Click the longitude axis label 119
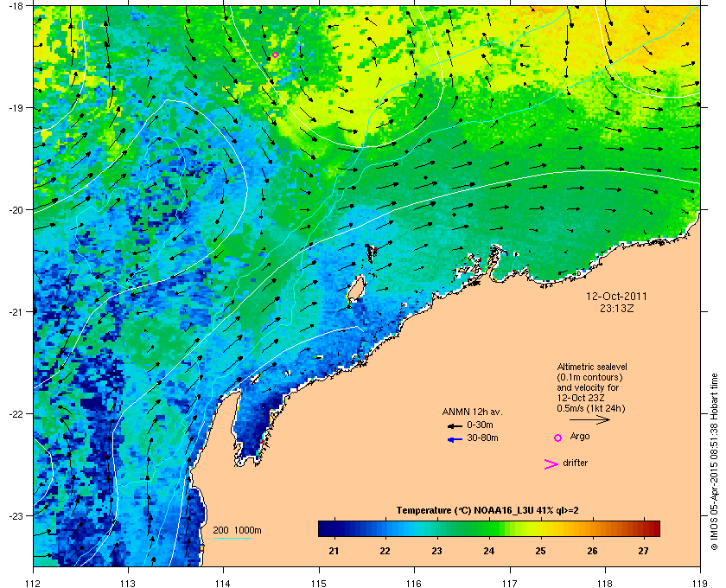This screenshot has height=588, width=726. tap(700, 583)
